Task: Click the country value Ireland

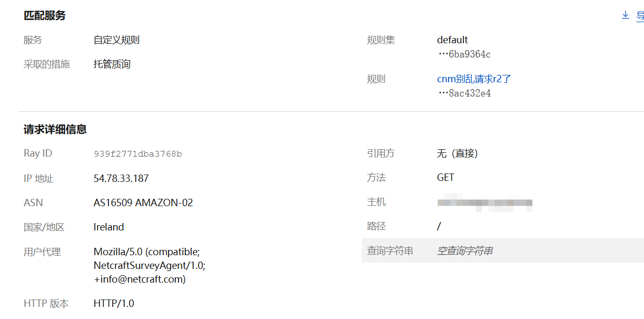Action: point(109,227)
